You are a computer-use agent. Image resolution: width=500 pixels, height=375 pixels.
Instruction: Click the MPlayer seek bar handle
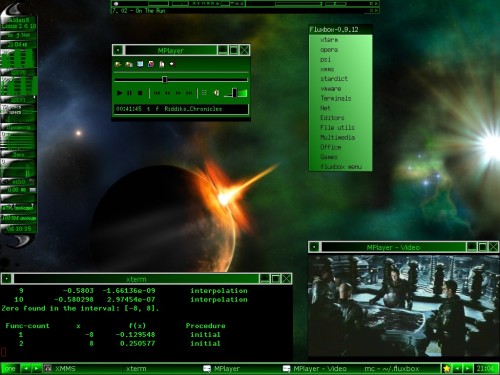(x=164, y=79)
